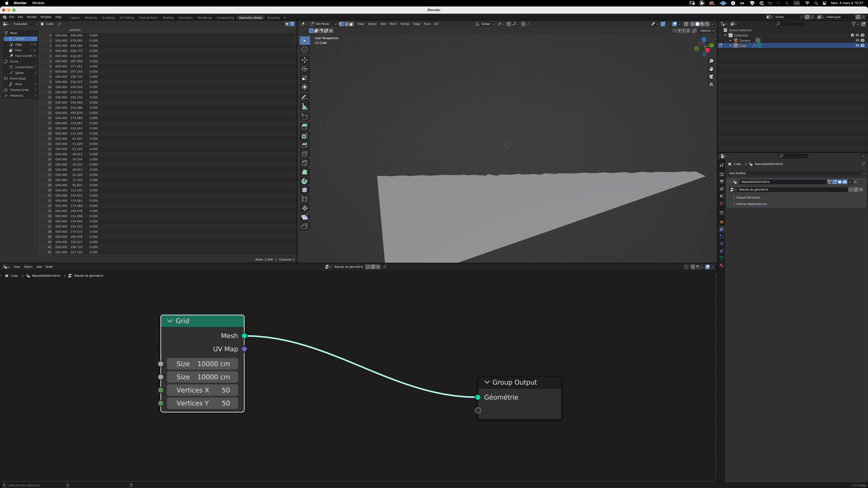Open the viewport Mesh menu
868x488 pixels.
393,24
